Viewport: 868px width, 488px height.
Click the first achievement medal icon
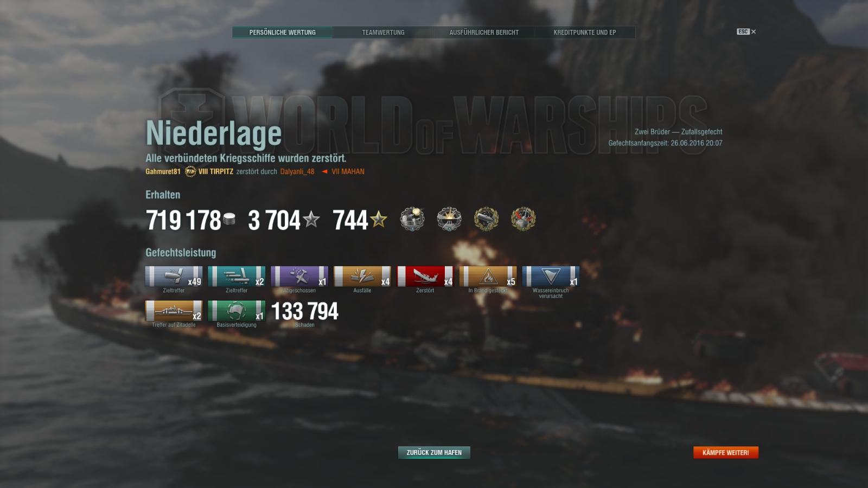pyautogui.click(x=412, y=219)
